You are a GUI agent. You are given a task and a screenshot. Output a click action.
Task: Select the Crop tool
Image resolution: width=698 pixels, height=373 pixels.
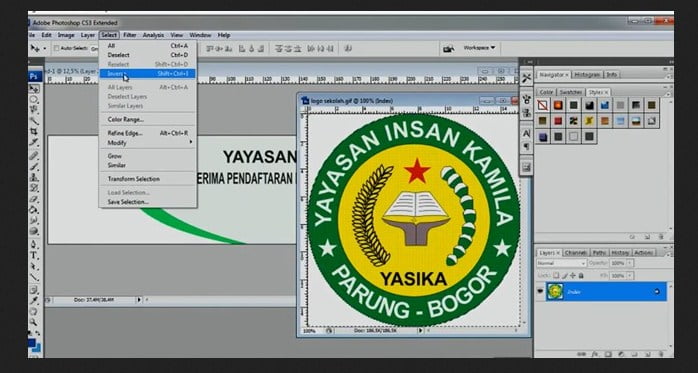[x=34, y=131]
